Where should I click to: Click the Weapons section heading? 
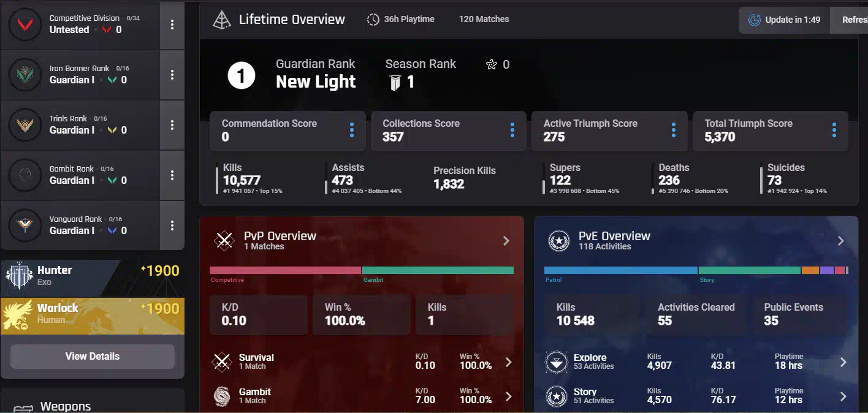coord(66,406)
